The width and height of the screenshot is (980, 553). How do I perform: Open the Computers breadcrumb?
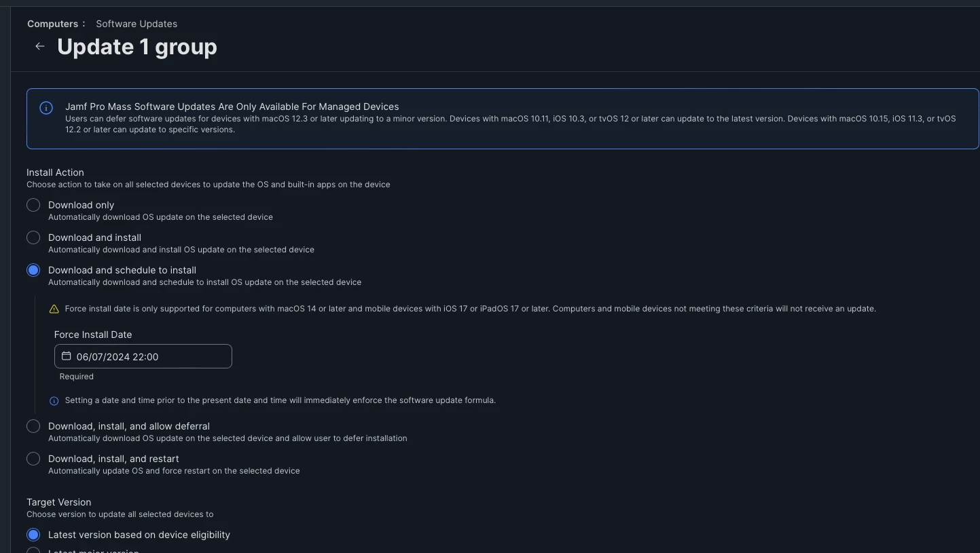tap(52, 24)
